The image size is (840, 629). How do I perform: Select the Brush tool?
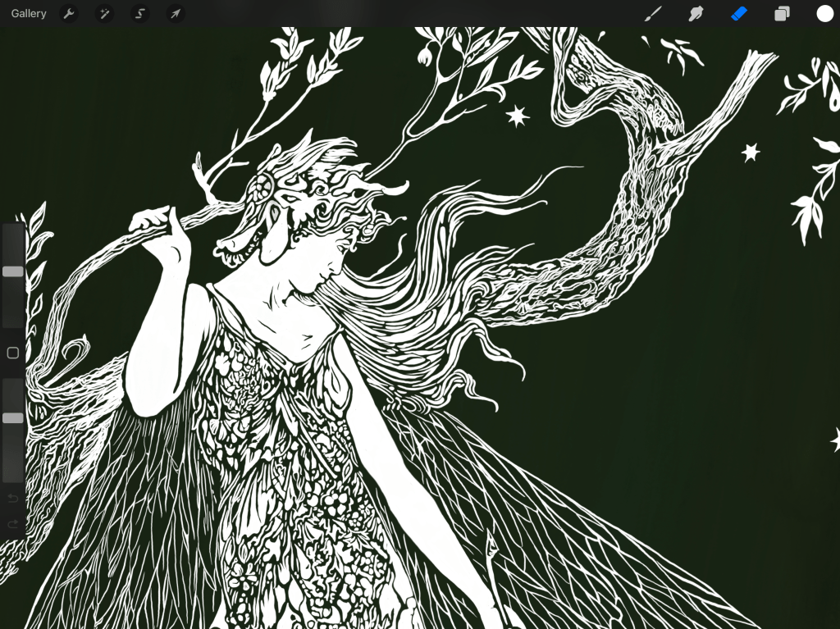pos(653,14)
